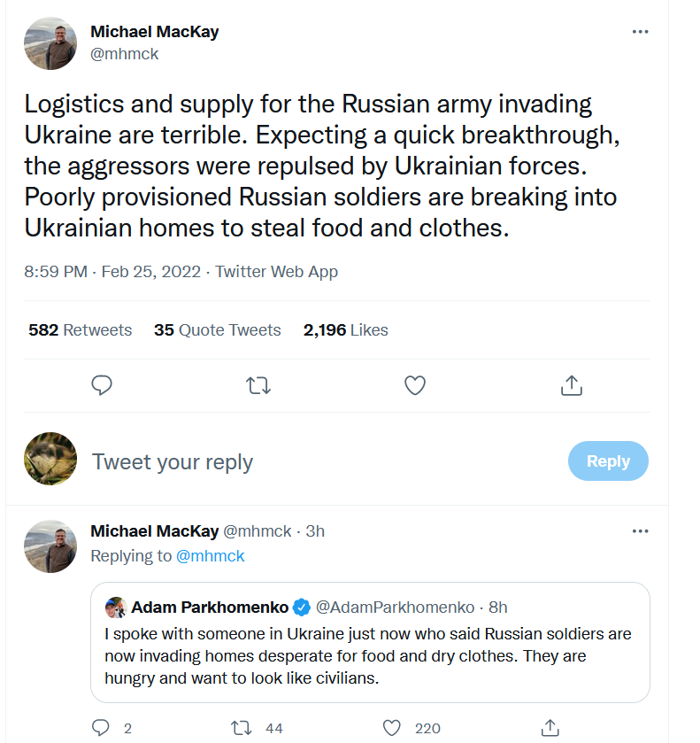The width and height of the screenshot is (700, 743).
Task: Reply to the main tweet via comment icon
Action: click(103, 385)
